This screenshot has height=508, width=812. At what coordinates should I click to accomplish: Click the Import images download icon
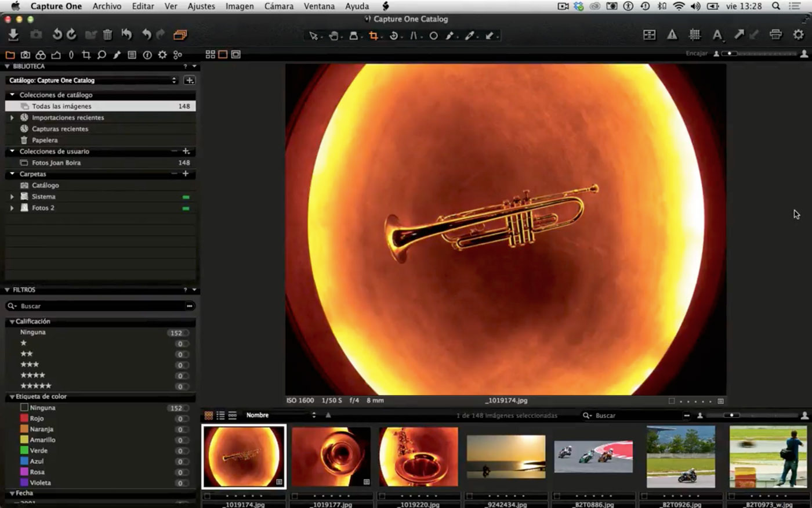[x=13, y=35]
